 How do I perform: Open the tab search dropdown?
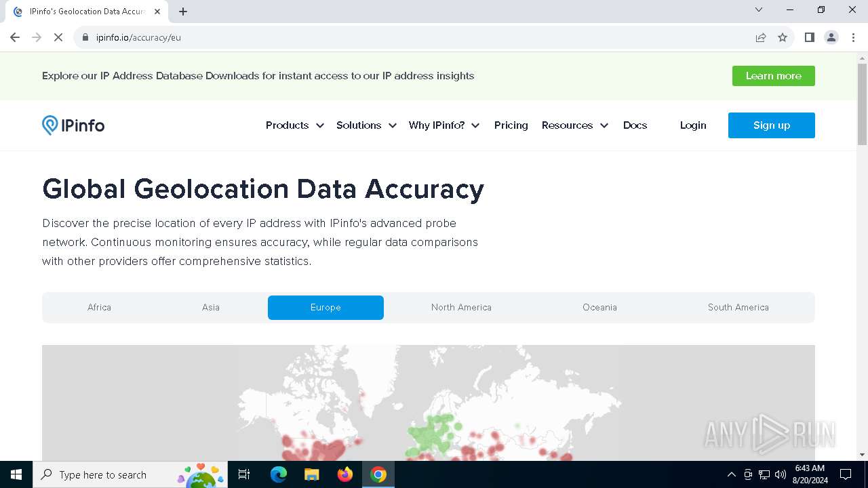pyautogui.click(x=759, y=9)
